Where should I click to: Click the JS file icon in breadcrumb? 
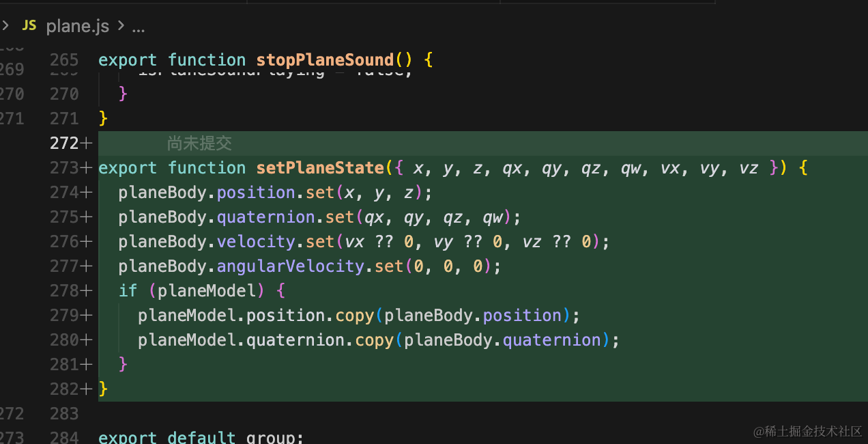29,26
